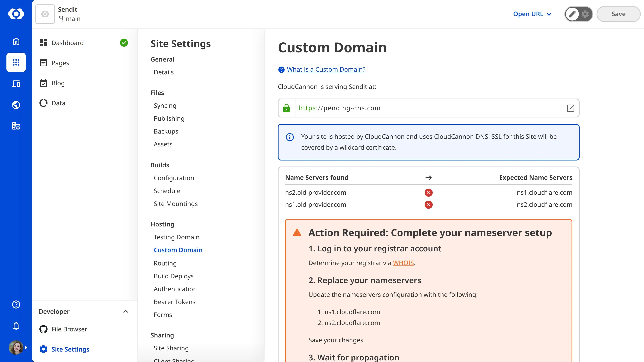
Task: Click the Sendit site name
Action: (67, 9)
